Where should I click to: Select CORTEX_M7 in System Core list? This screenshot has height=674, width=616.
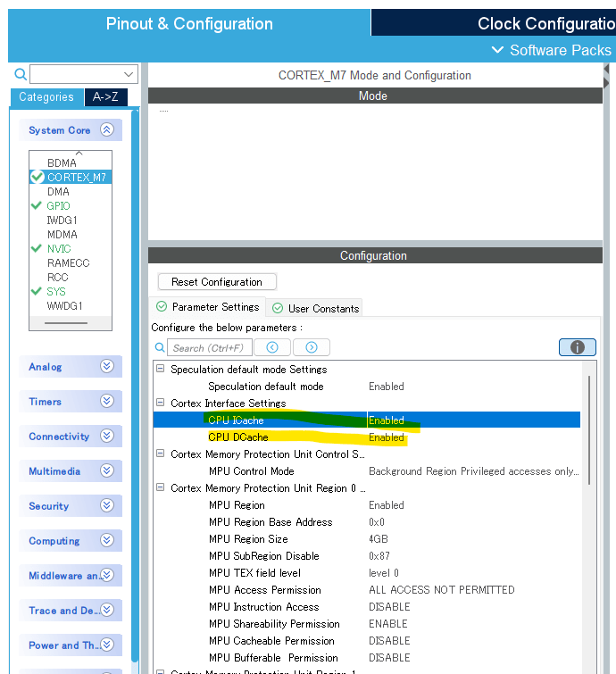tap(71, 177)
